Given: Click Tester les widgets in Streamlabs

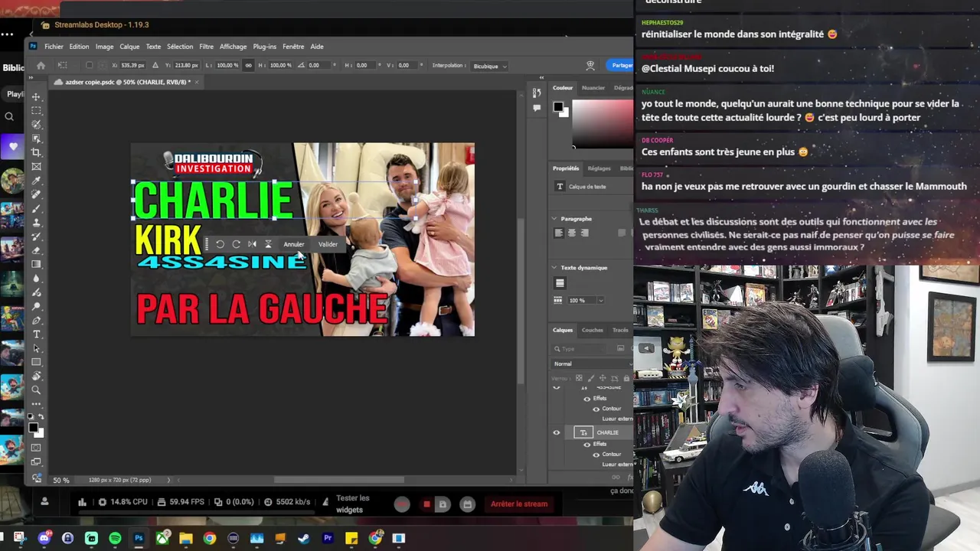Looking at the screenshot, I should [352, 504].
